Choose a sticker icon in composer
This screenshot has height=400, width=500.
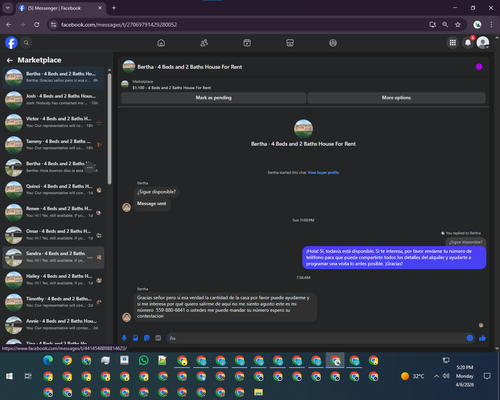tap(147, 338)
